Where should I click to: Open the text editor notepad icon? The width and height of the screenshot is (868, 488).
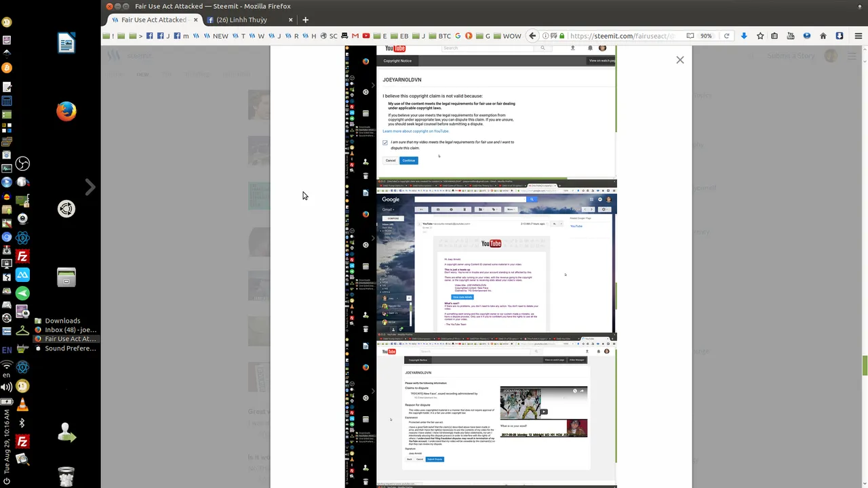tap(7, 87)
